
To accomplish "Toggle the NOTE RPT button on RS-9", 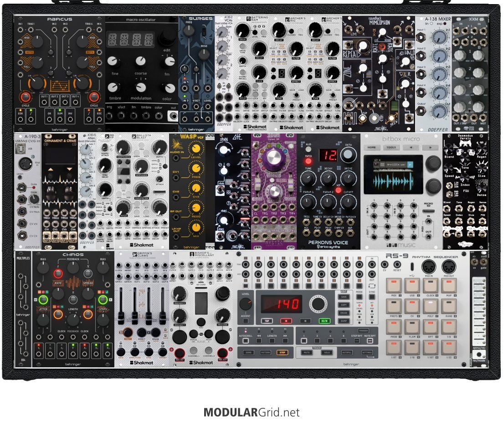I will click(x=370, y=341).
